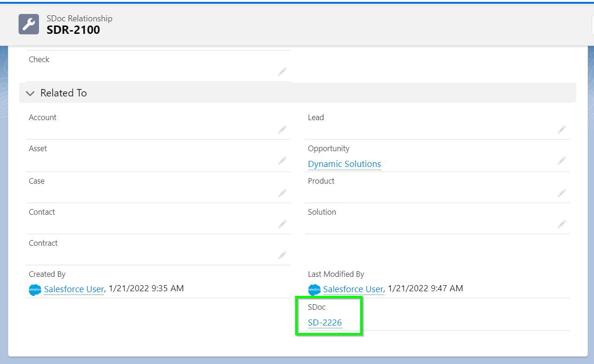Screen dimensions: 594x364
Task: Click the 1/21/2022 9:47 AM modified timestamp
Action: tap(426, 288)
